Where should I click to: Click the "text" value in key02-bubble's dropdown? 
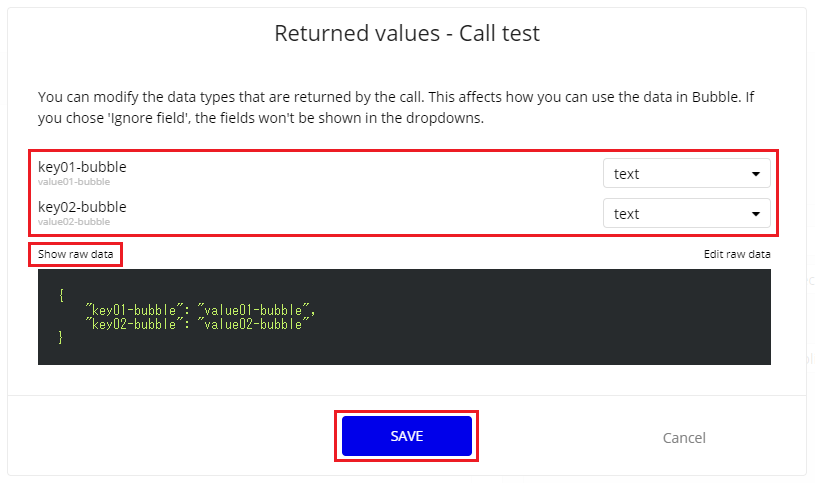(627, 214)
